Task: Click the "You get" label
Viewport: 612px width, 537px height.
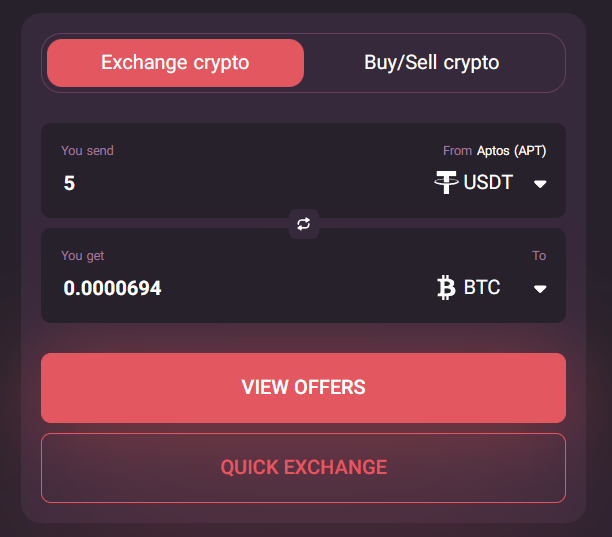Action: pyautogui.click(x=82, y=256)
